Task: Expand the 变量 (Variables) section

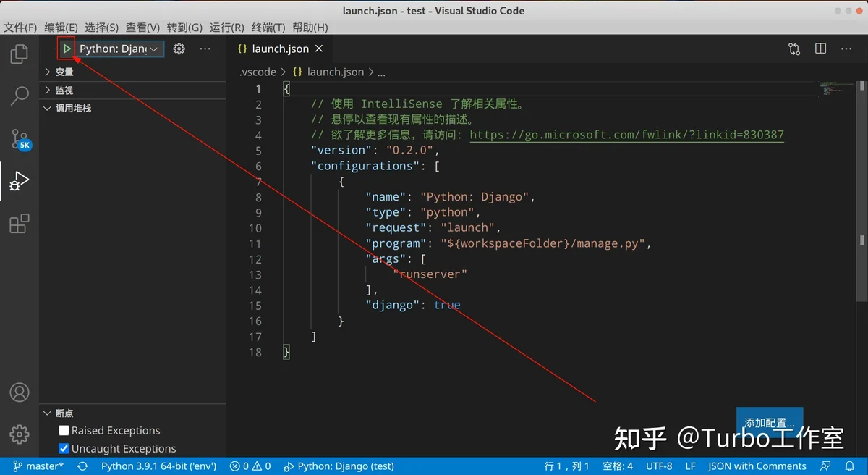Action: [x=64, y=72]
